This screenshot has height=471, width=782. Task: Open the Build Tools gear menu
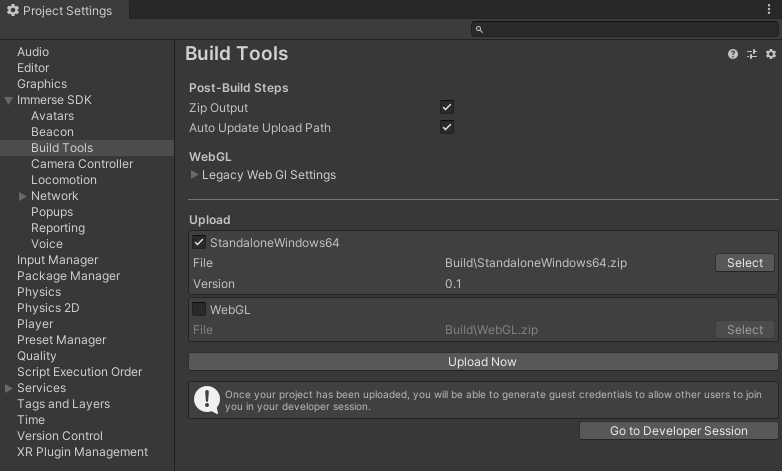pos(771,54)
